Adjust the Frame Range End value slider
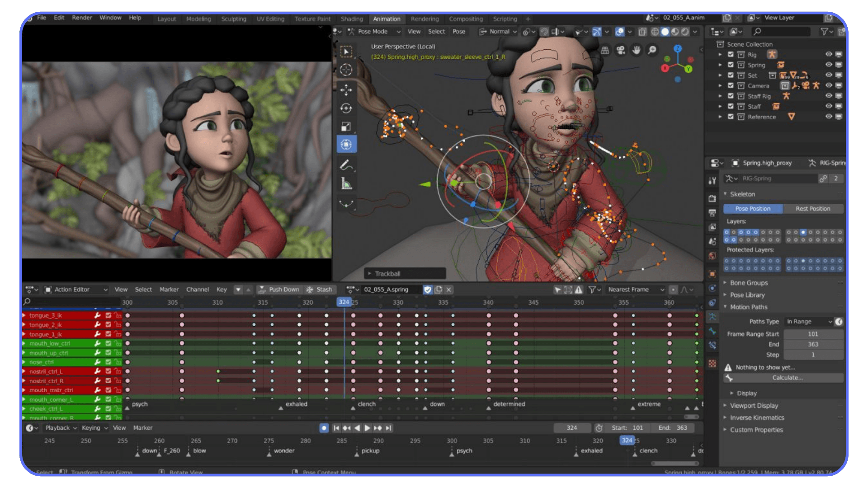The image size is (868, 488). 813,344
